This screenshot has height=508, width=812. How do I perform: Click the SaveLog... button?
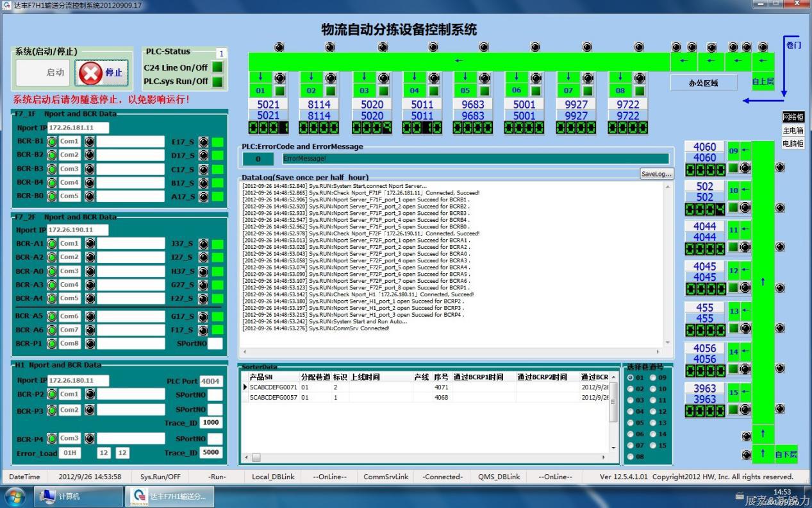click(x=656, y=174)
